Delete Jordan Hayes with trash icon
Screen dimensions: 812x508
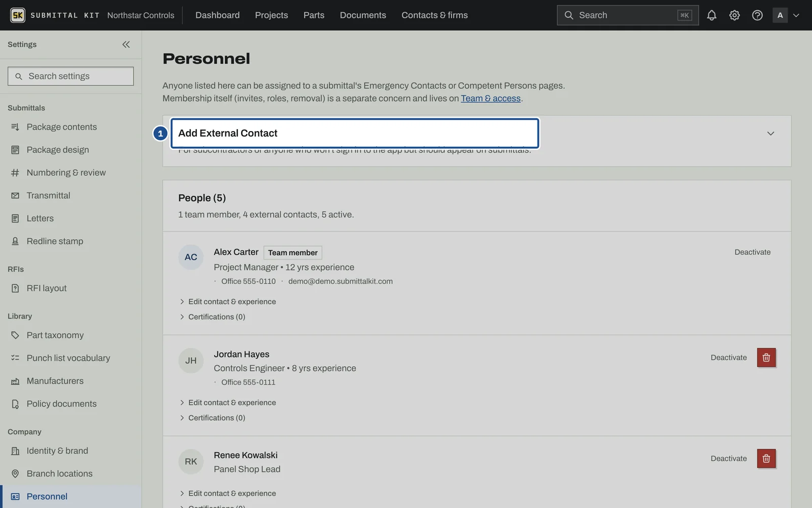tap(766, 358)
